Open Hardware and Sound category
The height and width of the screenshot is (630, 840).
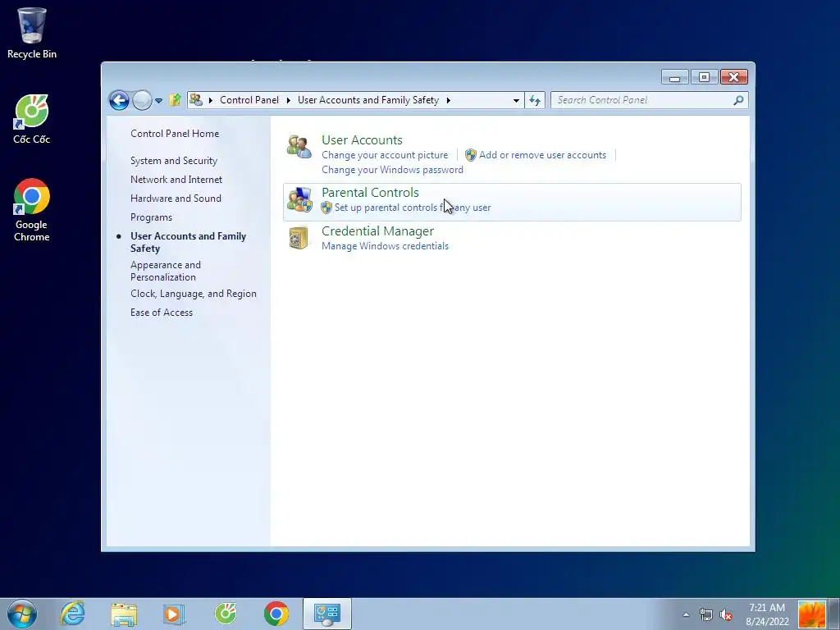point(176,199)
